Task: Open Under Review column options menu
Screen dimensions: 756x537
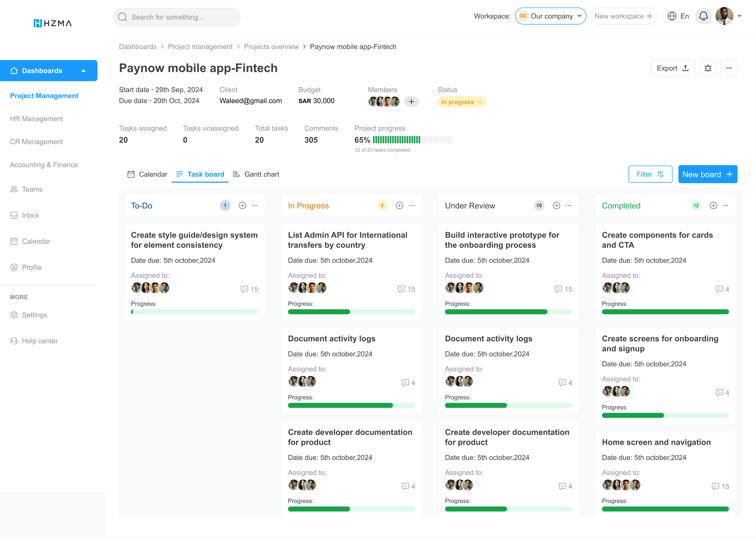Action: 568,206
